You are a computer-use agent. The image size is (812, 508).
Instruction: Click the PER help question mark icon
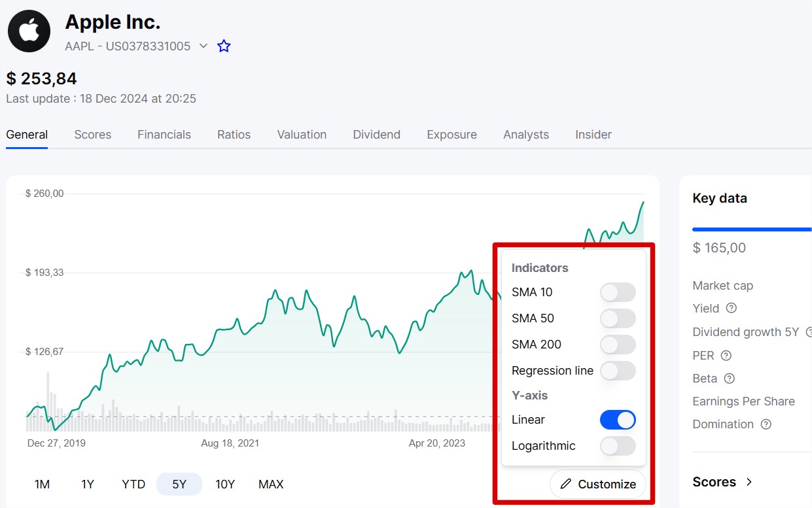(x=726, y=356)
